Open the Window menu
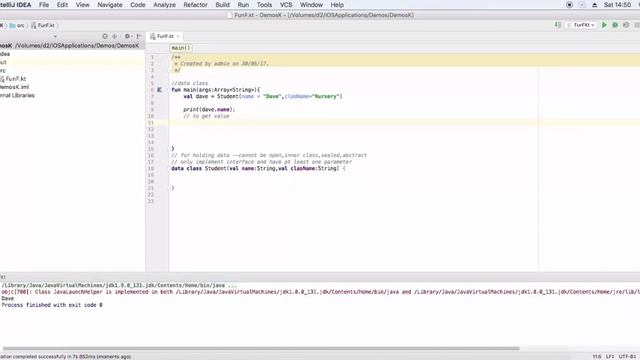Viewport: 640px width, 360px height. 311,5
